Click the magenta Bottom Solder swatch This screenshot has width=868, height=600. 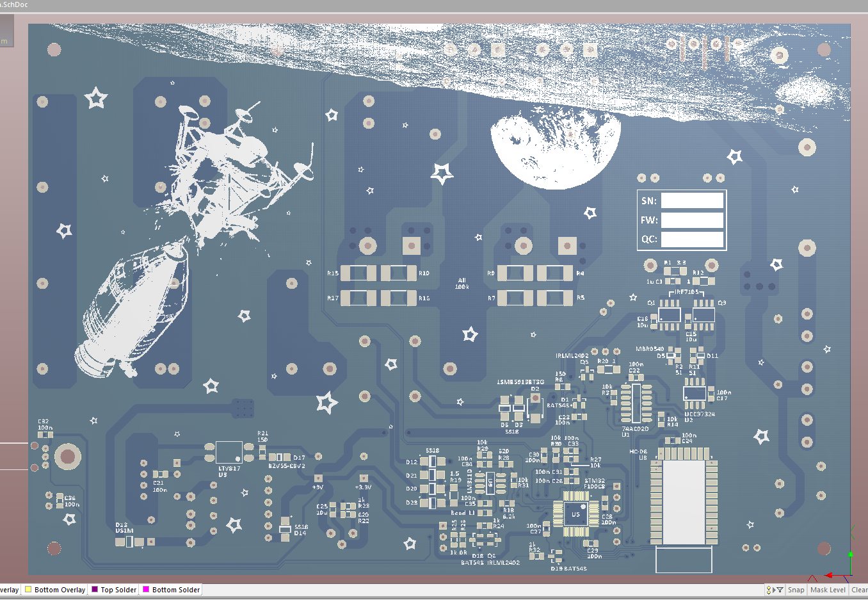[146, 589]
